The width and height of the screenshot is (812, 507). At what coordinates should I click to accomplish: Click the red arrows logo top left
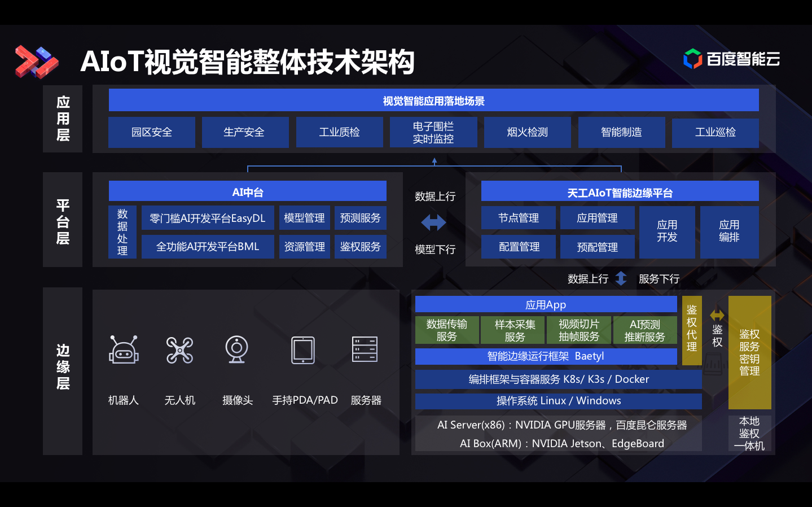pyautogui.click(x=36, y=62)
